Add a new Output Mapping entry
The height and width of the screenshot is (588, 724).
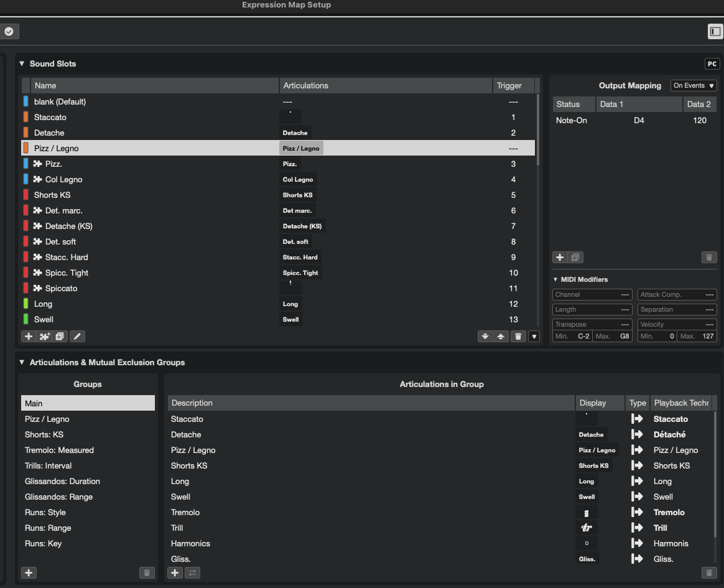(559, 257)
